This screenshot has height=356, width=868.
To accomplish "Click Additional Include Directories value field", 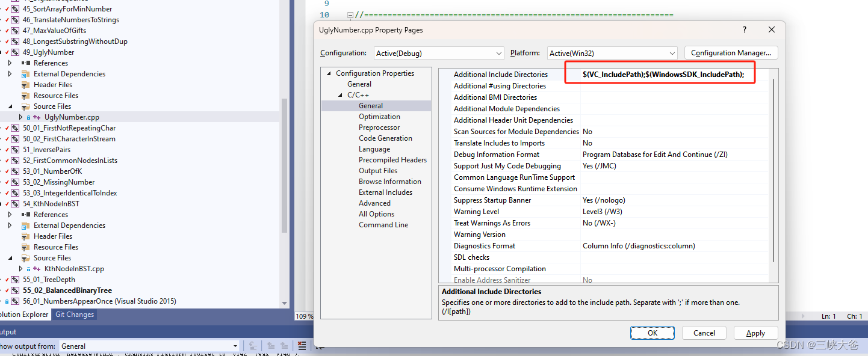I will click(674, 75).
